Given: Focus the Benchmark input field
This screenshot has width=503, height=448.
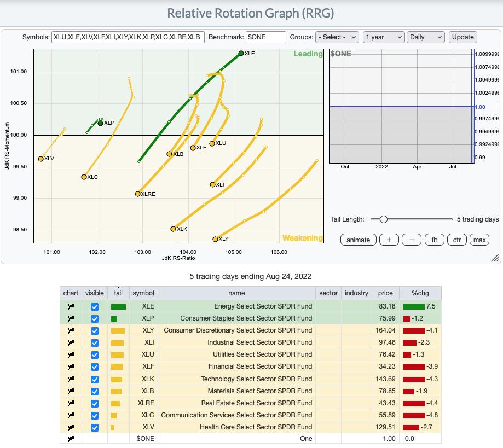Looking at the screenshot, I should point(266,37).
